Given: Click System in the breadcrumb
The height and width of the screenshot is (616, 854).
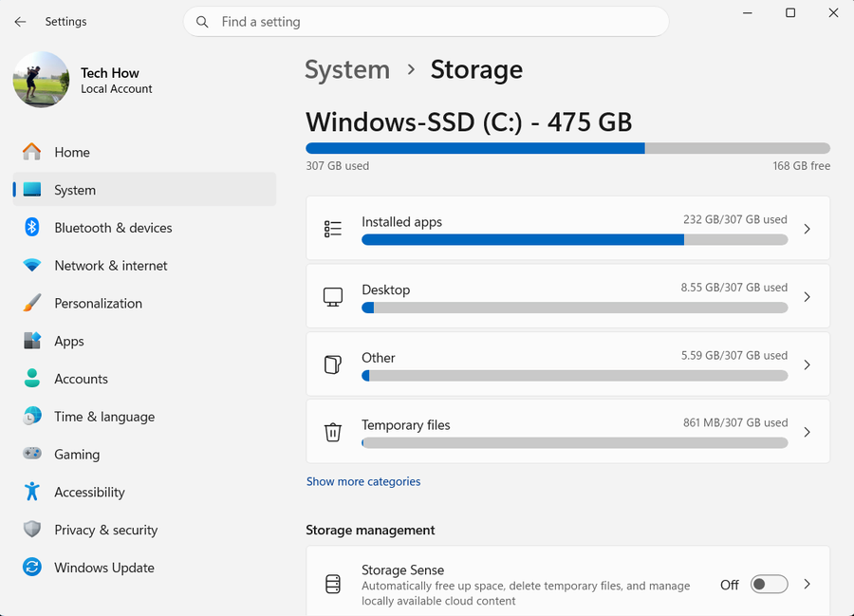Looking at the screenshot, I should 347,69.
